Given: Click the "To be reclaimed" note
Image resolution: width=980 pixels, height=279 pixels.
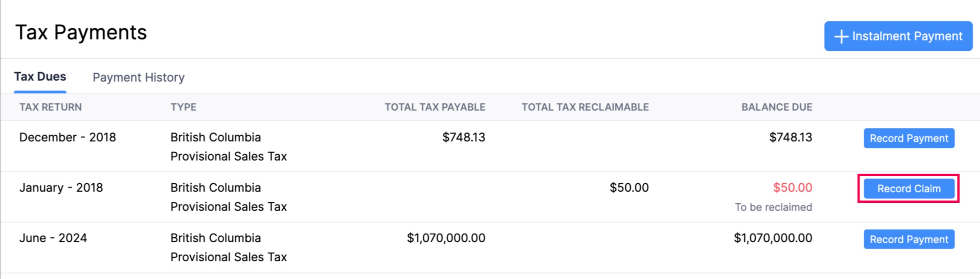Looking at the screenshot, I should coord(773,207).
